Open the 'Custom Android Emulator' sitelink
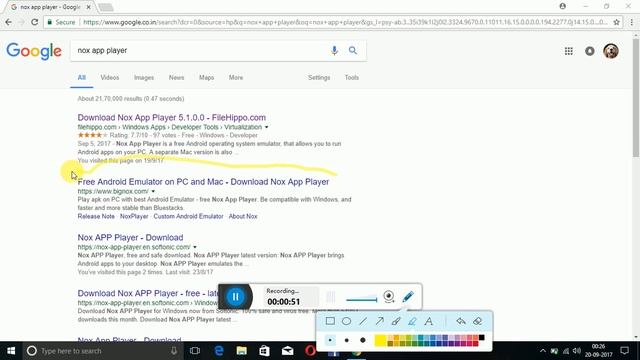Screen dimensions: 640x360 tap(188, 216)
